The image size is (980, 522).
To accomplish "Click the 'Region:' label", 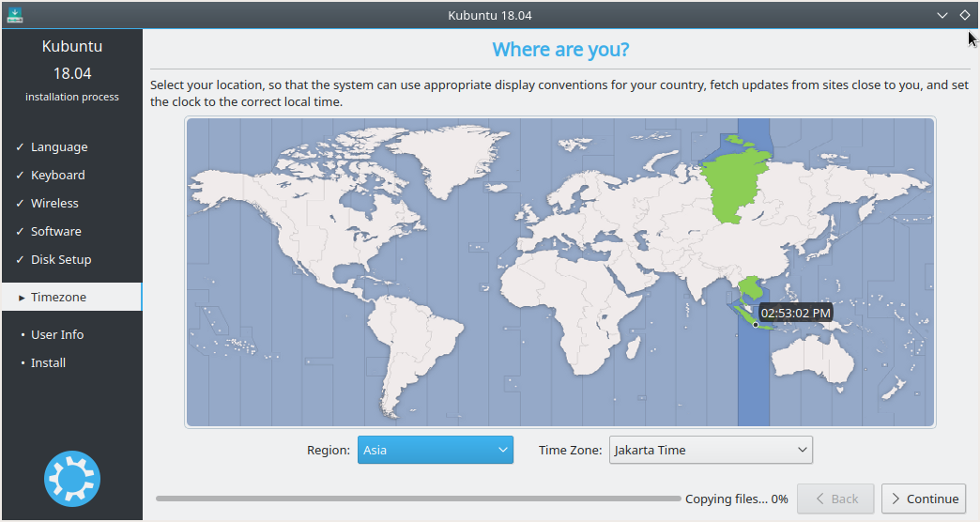I will tap(329, 450).
